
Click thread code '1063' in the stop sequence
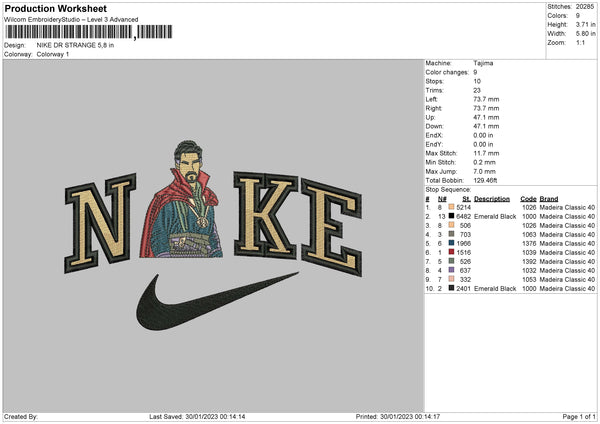coord(529,234)
